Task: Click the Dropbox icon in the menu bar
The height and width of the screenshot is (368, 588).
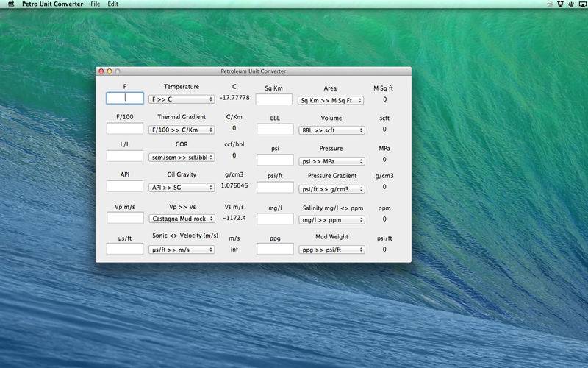Action: 561,4
